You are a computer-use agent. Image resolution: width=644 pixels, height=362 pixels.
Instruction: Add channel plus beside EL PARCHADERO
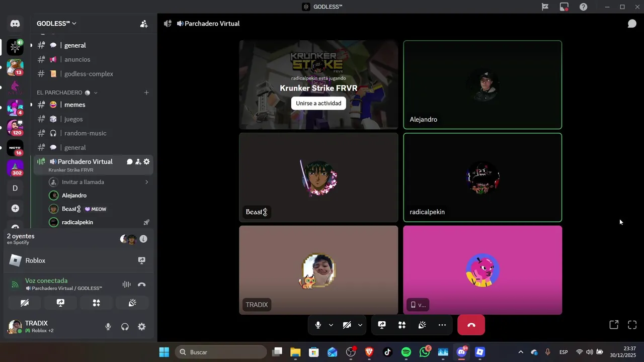146,93
